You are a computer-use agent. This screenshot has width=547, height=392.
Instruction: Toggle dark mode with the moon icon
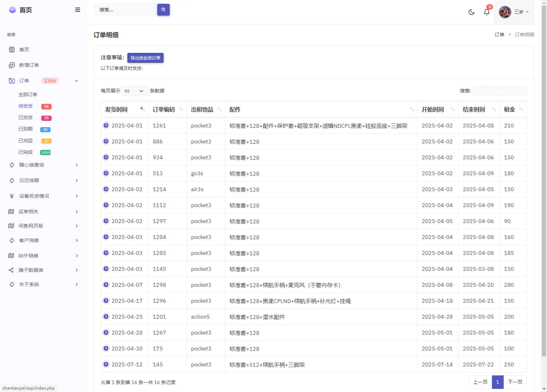coord(471,12)
